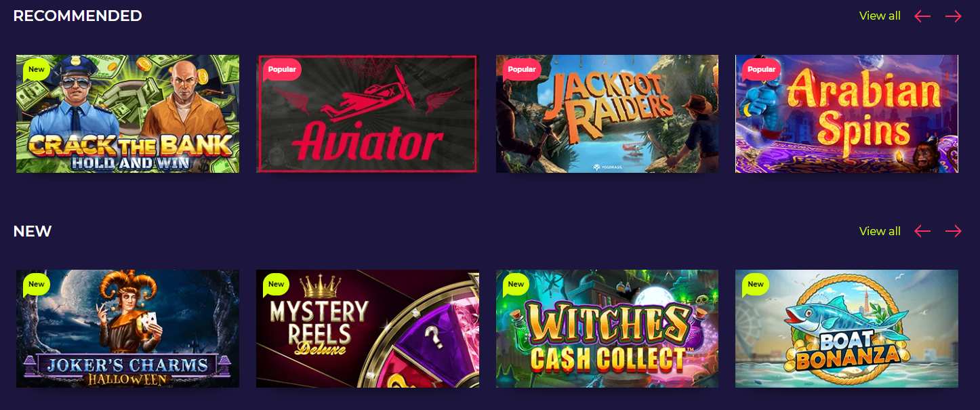Image resolution: width=980 pixels, height=410 pixels.
Task: Open View all for Recommended games
Action: (x=880, y=16)
